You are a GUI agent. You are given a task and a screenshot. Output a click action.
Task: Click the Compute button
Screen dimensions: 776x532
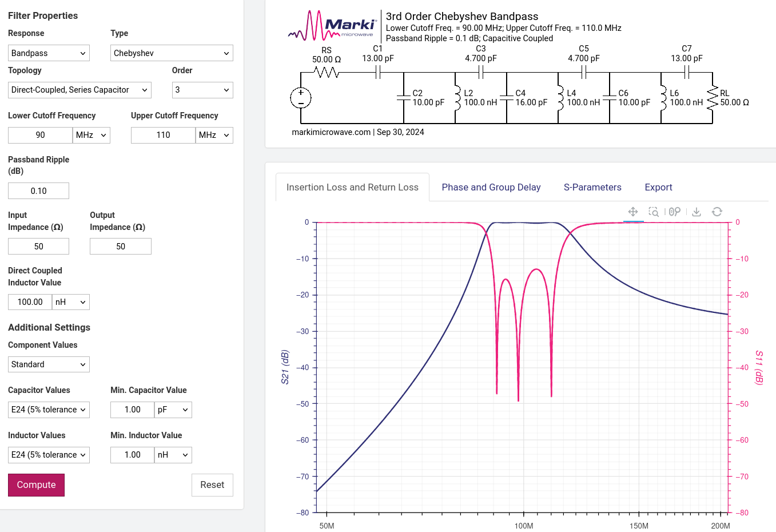click(36, 485)
